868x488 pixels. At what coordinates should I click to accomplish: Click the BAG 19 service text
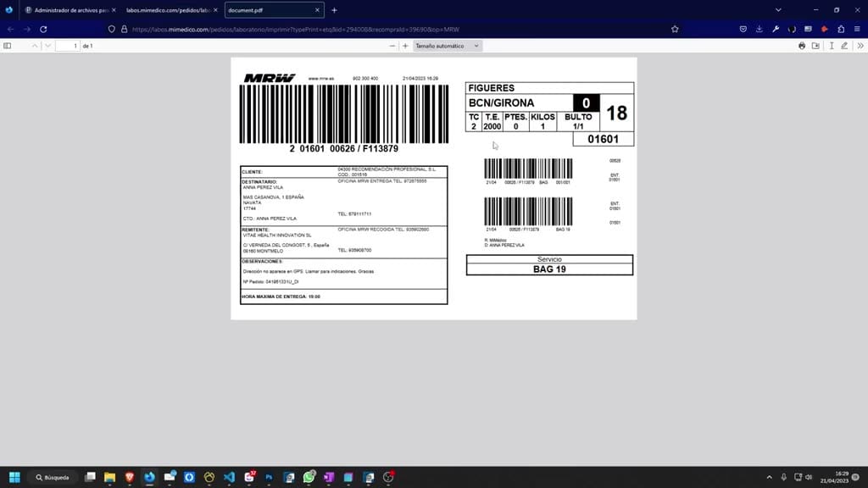coord(549,269)
